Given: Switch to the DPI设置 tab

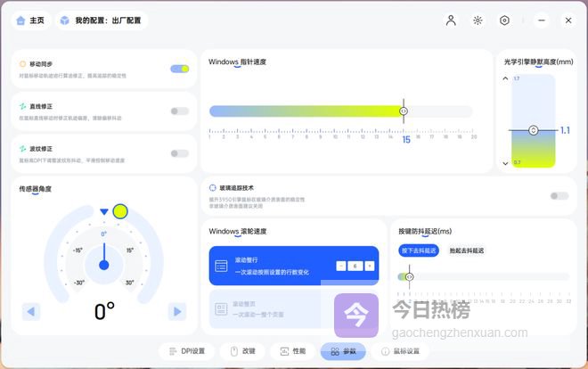Looking at the screenshot, I should (x=188, y=351).
